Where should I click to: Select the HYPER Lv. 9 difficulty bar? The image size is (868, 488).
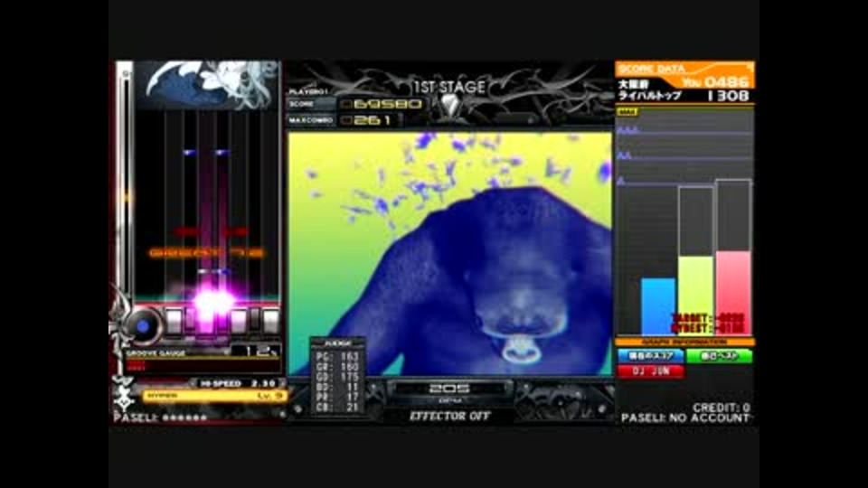pyautogui.click(x=215, y=396)
